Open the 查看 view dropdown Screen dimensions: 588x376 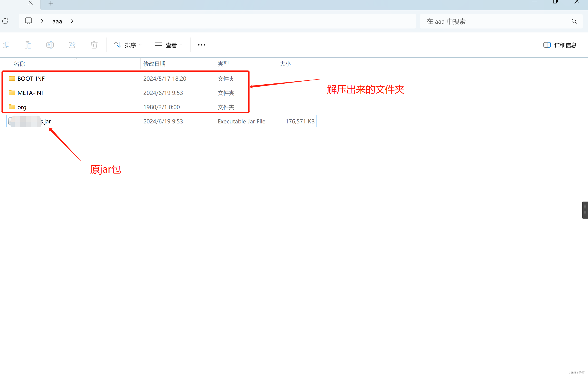coord(169,45)
